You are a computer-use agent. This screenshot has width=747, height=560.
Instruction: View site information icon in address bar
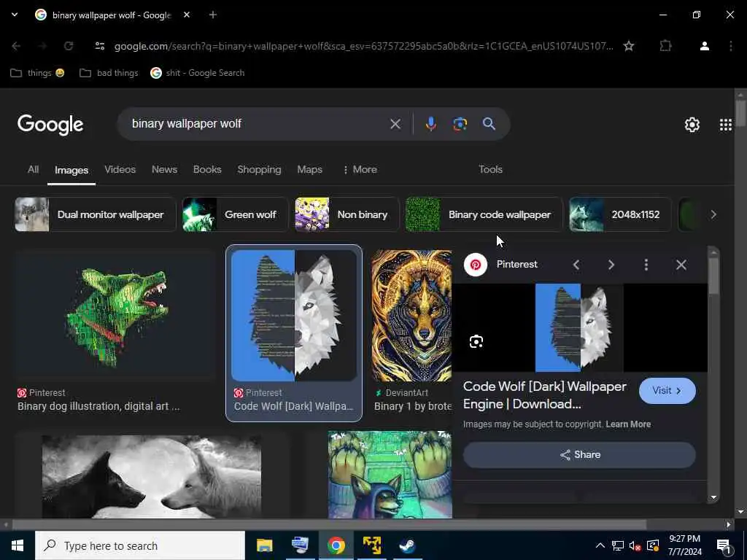(x=99, y=46)
